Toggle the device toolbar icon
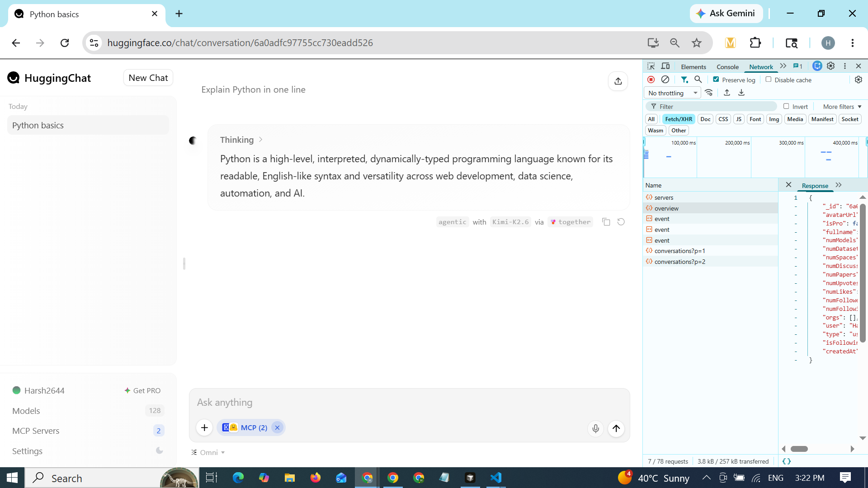The width and height of the screenshot is (868, 488). tap(665, 66)
